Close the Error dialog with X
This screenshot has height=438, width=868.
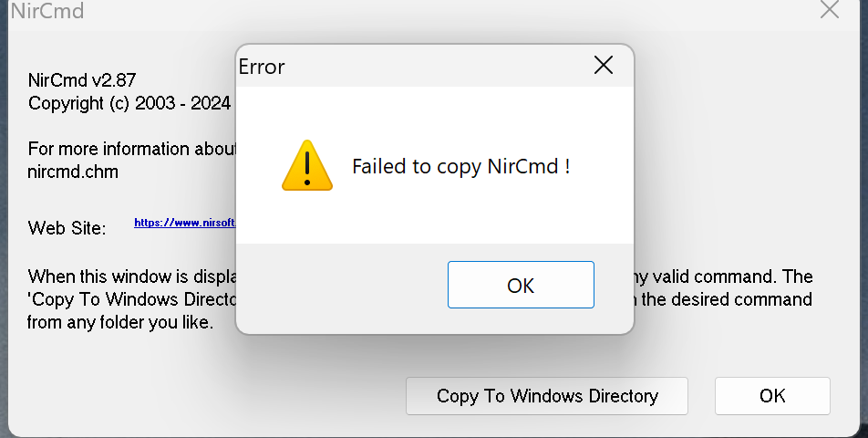pos(603,66)
